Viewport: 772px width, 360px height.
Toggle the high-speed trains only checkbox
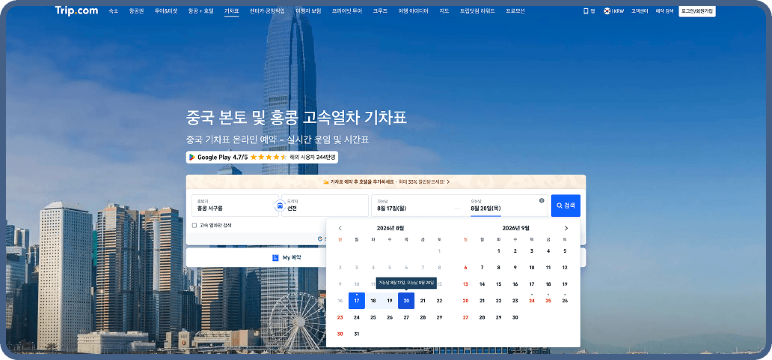[194, 226]
